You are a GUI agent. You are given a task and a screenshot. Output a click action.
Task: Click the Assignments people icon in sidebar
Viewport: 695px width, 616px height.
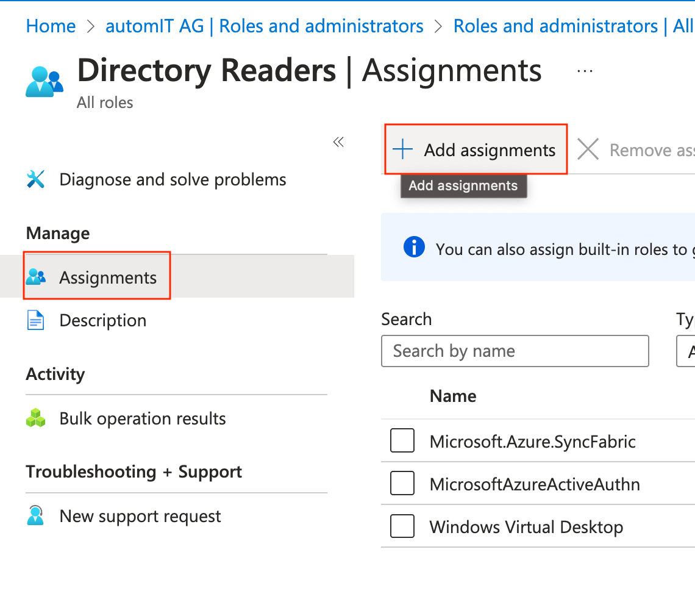[36, 278]
